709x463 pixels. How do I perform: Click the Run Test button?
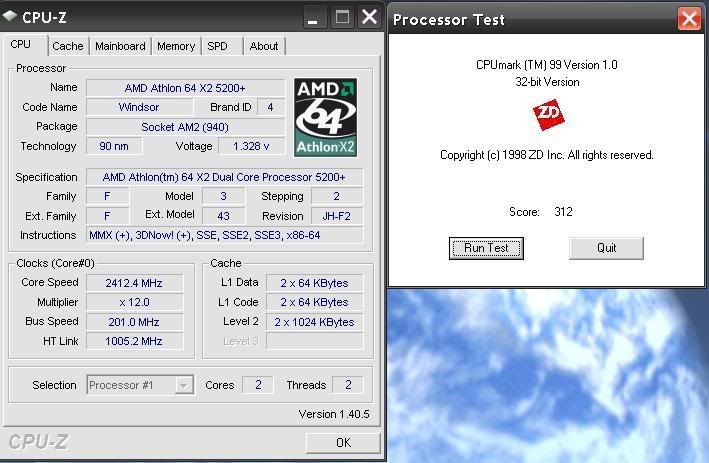[x=486, y=248]
